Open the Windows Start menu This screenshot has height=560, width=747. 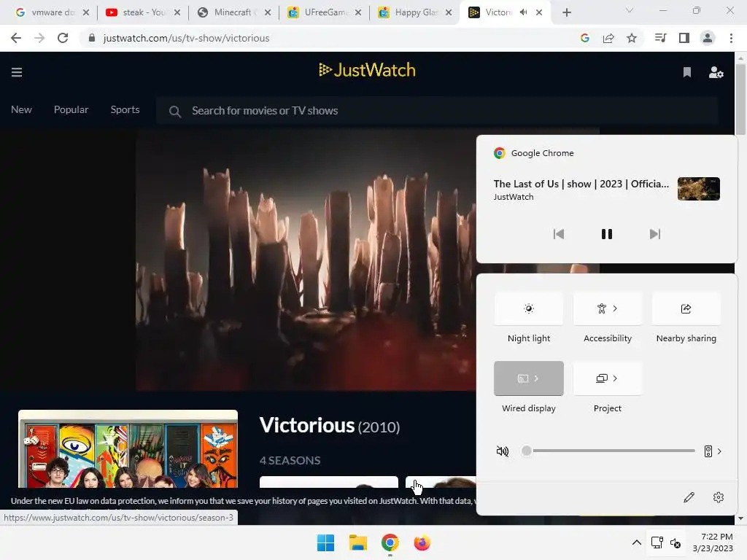tap(326, 542)
